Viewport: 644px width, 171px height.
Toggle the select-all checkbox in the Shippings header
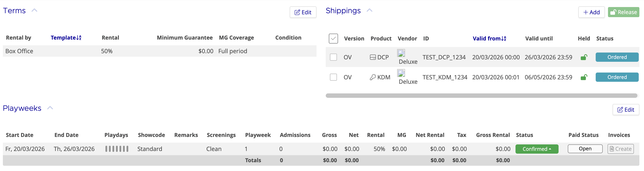333,39
